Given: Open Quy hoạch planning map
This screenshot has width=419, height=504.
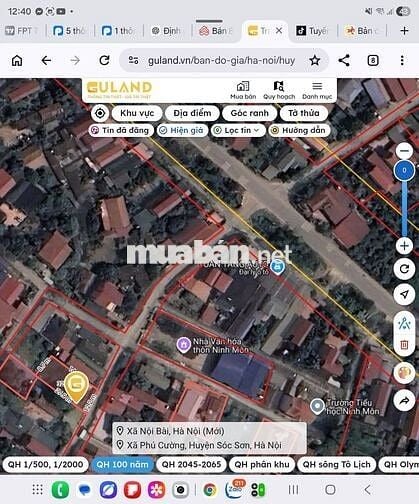Looking at the screenshot, I should click(279, 90).
